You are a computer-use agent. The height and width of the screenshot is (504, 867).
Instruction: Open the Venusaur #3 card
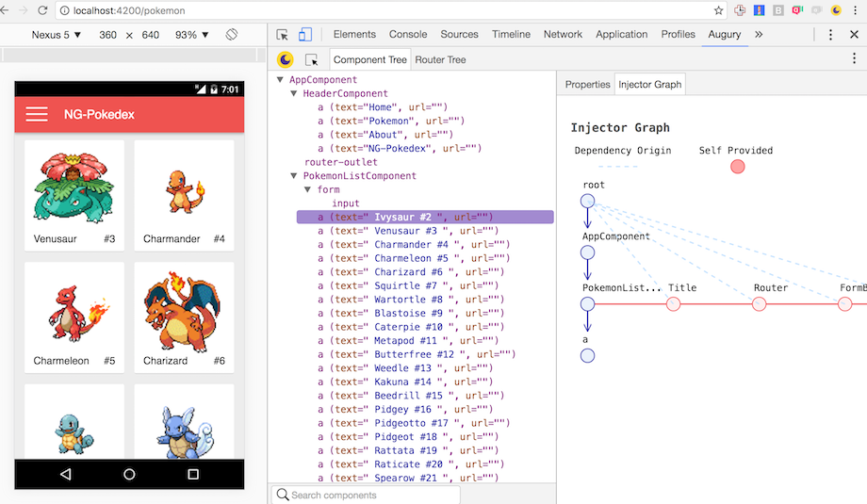(74, 196)
